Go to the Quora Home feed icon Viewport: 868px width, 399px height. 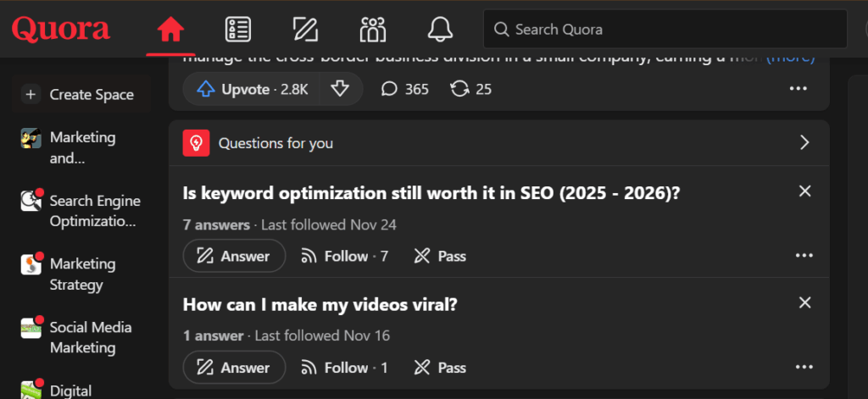point(170,30)
